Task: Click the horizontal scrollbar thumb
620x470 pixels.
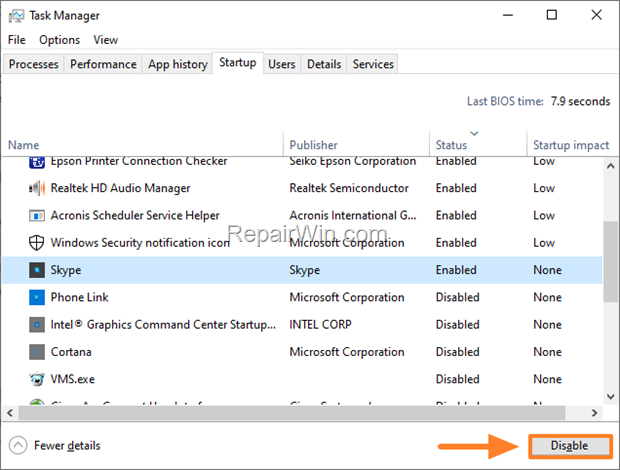Action: 292,413
